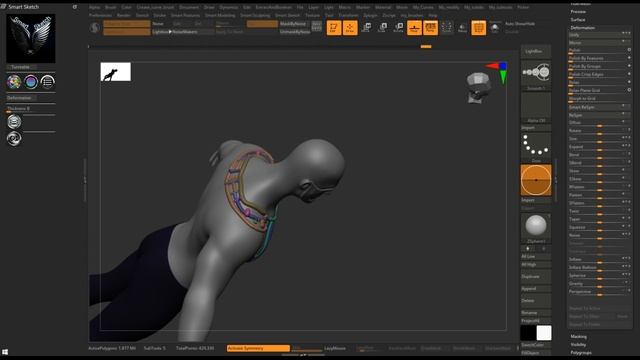The image size is (640, 360).
Task: Click the refresh icon on Smart Sketch header
Action: [75, 7]
